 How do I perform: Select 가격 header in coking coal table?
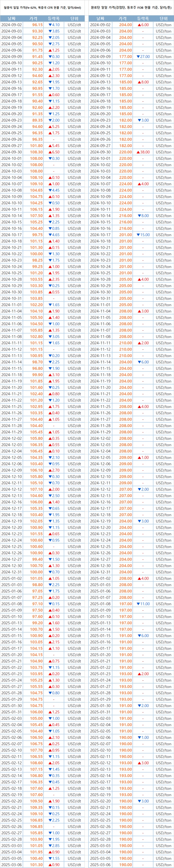(122, 19)
